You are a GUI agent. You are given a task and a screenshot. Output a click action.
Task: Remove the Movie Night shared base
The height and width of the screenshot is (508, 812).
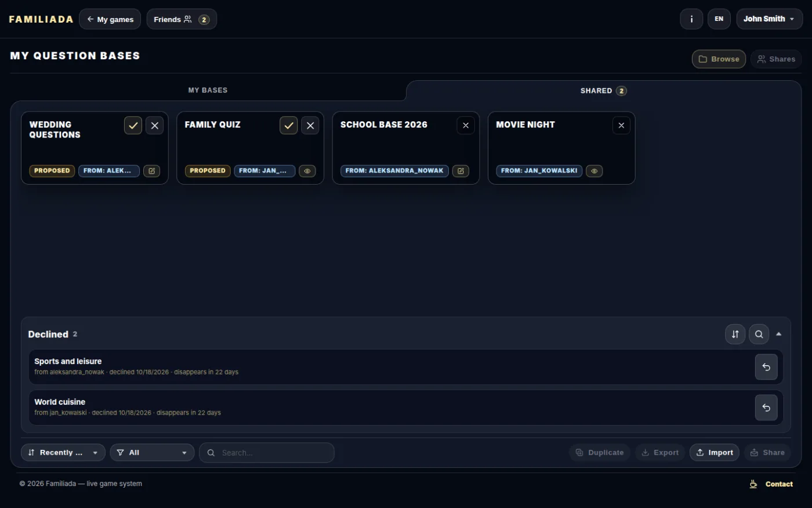pos(621,125)
